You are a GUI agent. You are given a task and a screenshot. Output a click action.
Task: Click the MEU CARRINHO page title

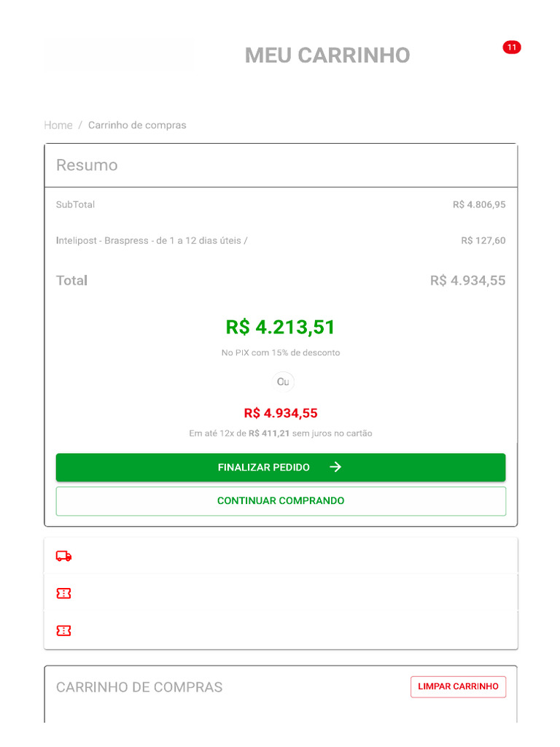327,55
